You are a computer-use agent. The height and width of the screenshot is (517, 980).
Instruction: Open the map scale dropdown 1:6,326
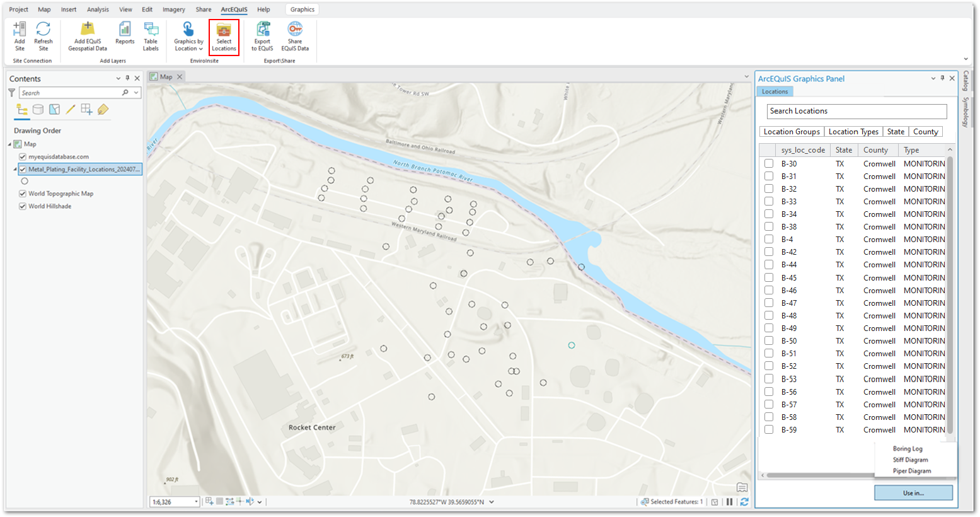197,502
